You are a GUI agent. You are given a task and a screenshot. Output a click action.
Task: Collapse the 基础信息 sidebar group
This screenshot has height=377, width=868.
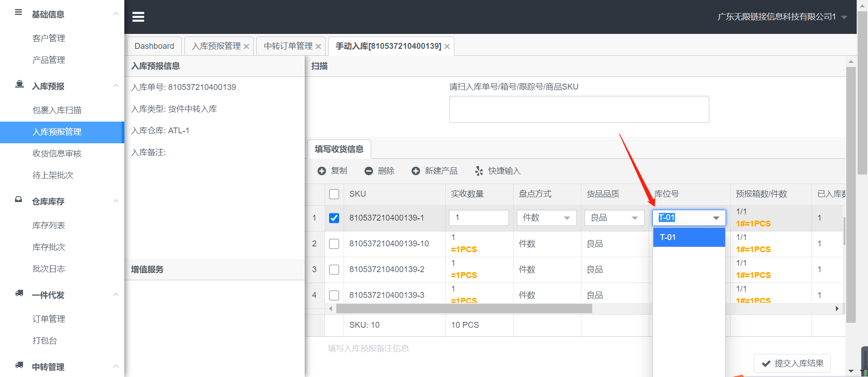click(x=116, y=14)
